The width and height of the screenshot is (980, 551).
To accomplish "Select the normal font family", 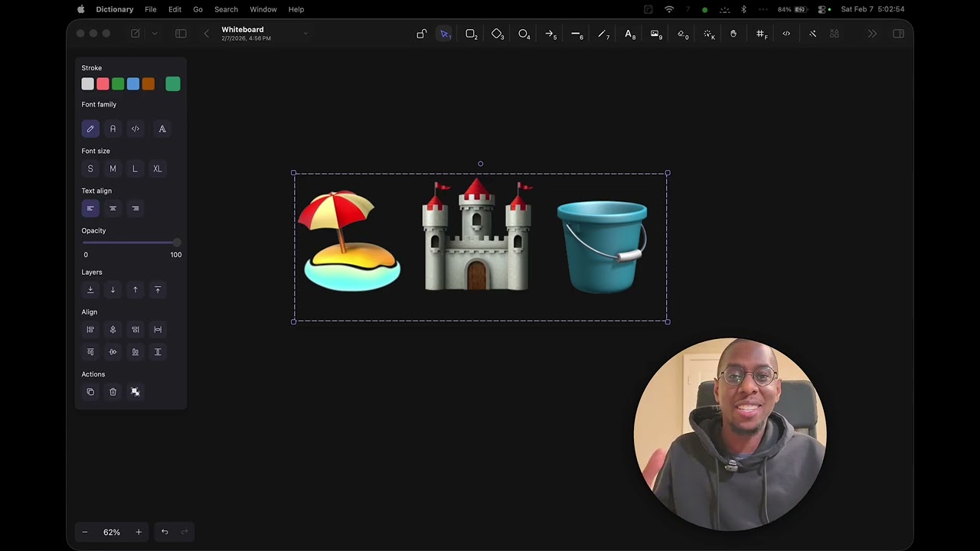I will [x=113, y=129].
